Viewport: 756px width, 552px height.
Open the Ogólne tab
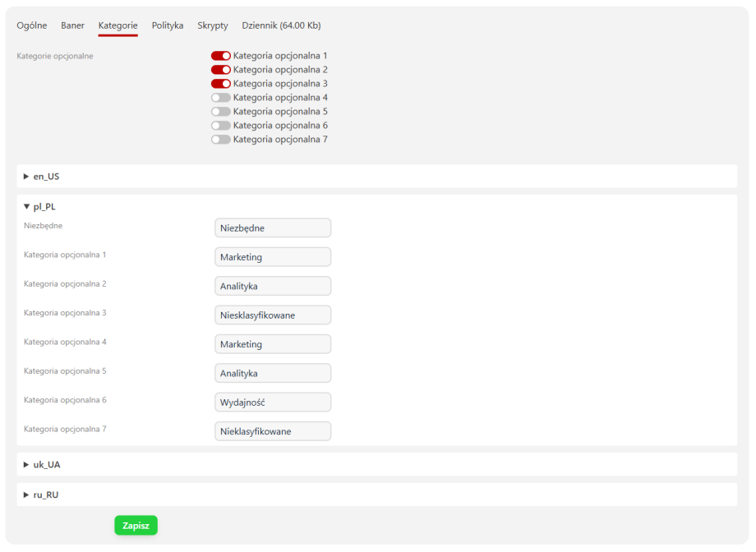click(32, 25)
